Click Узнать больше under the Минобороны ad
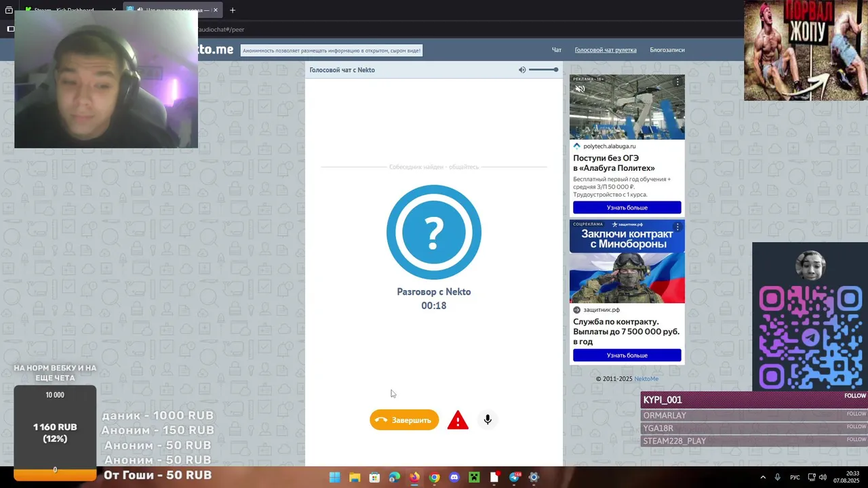The image size is (868, 488). tap(627, 355)
